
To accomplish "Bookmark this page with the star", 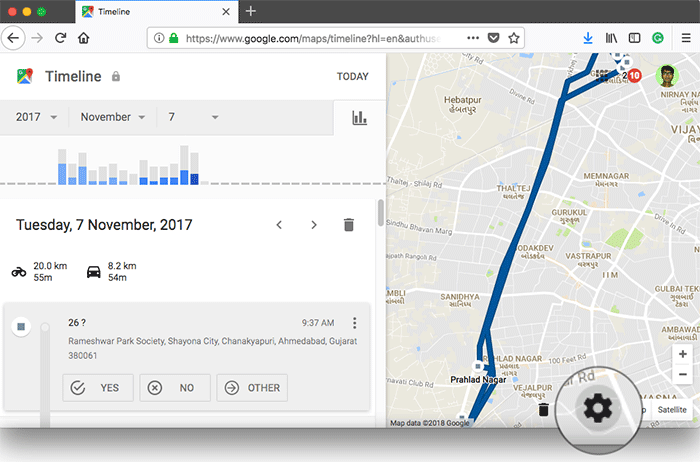I will pos(514,38).
